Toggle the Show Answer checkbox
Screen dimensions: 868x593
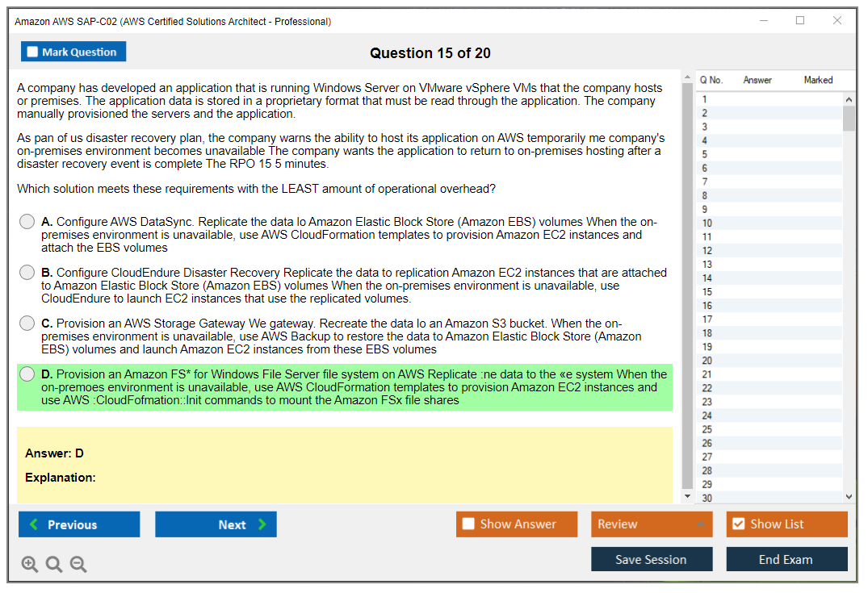(468, 524)
